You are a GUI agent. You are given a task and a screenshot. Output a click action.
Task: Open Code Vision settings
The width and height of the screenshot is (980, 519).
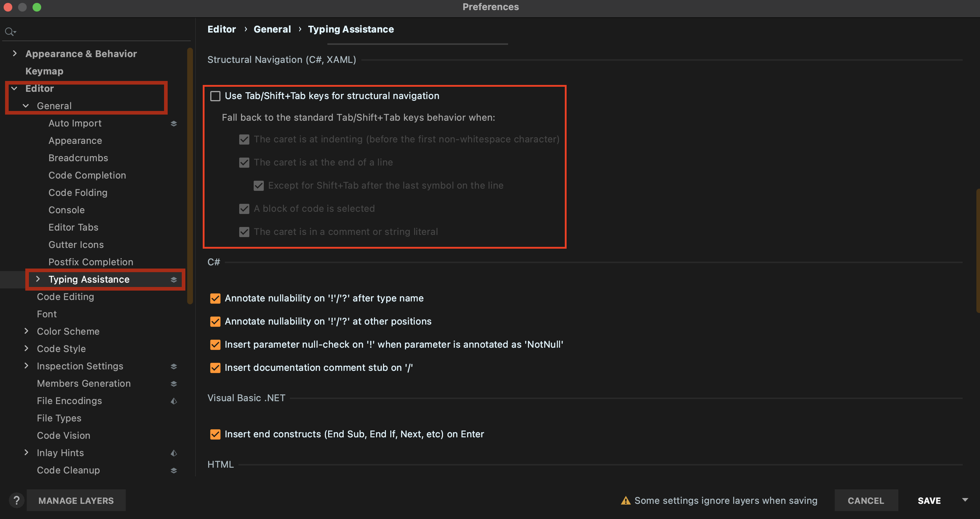(64, 436)
